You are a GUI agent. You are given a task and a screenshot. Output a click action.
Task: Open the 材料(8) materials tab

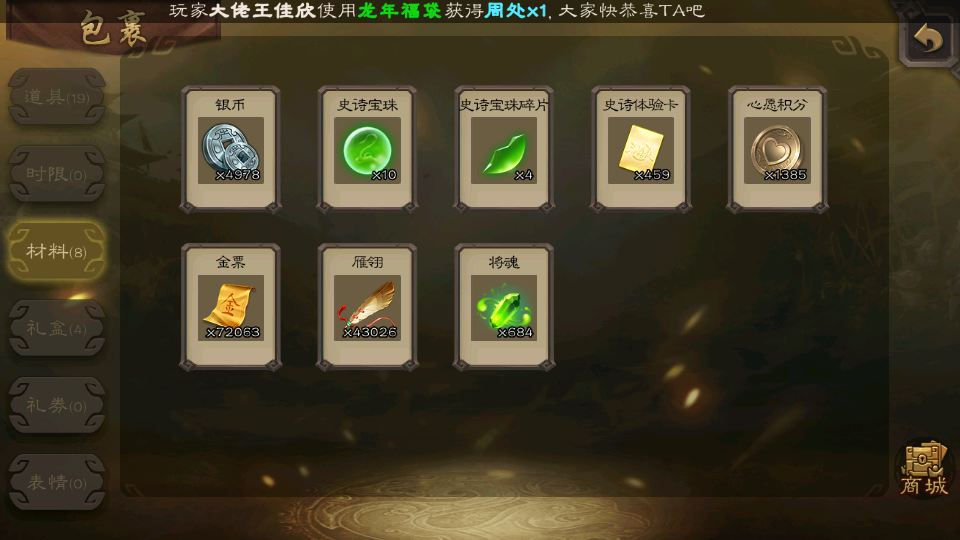[56, 251]
